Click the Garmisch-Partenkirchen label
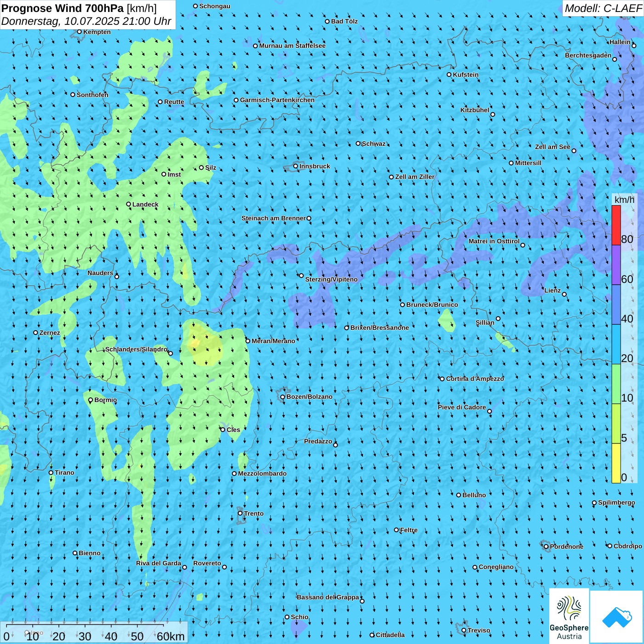This screenshot has width=644, height=644. 277,100
